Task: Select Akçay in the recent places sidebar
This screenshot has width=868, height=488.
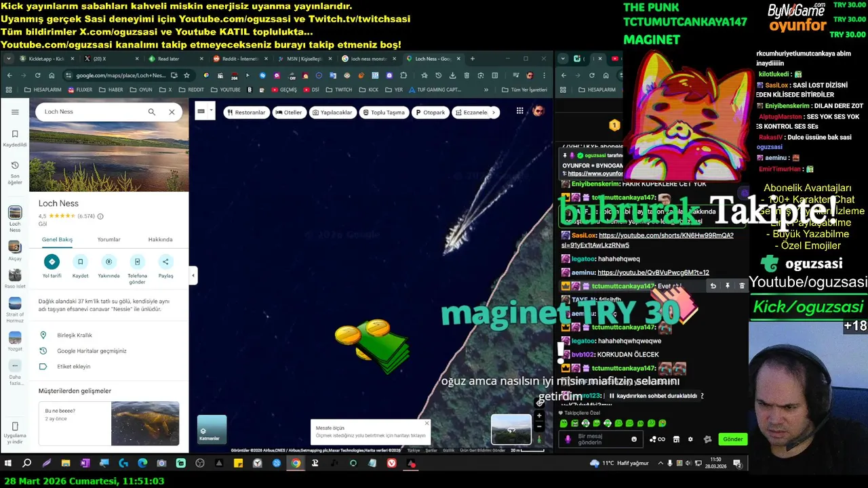Action: [15, 251]
